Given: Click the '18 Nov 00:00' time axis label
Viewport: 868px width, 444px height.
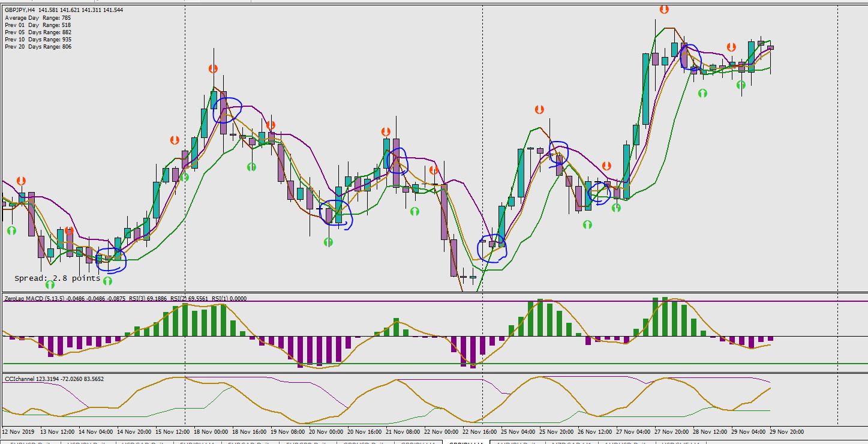Looking at the screenshot, I should pyautogui.click(x=212, y=431).
